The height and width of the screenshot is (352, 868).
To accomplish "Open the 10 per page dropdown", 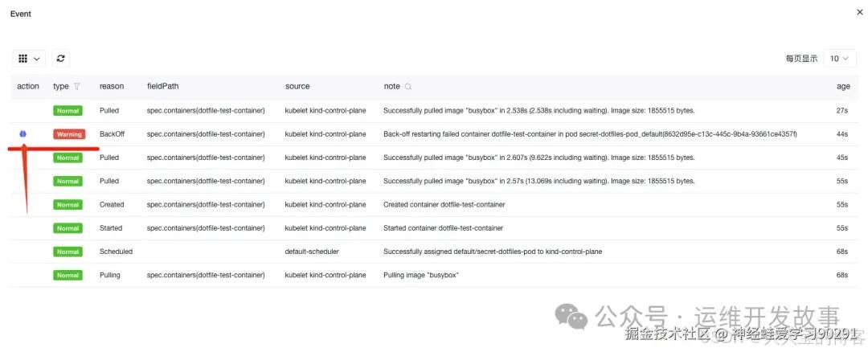I will point(841,58).
